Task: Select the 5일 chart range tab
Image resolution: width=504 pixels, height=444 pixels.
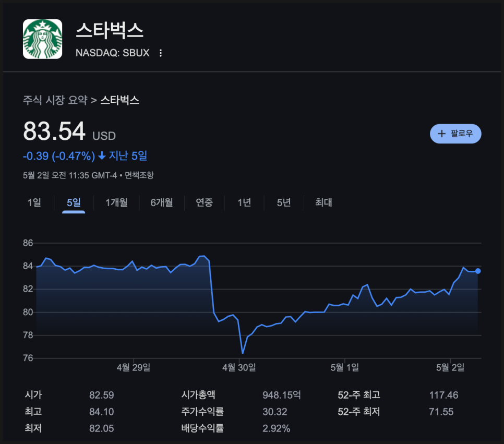Action: 74,202
